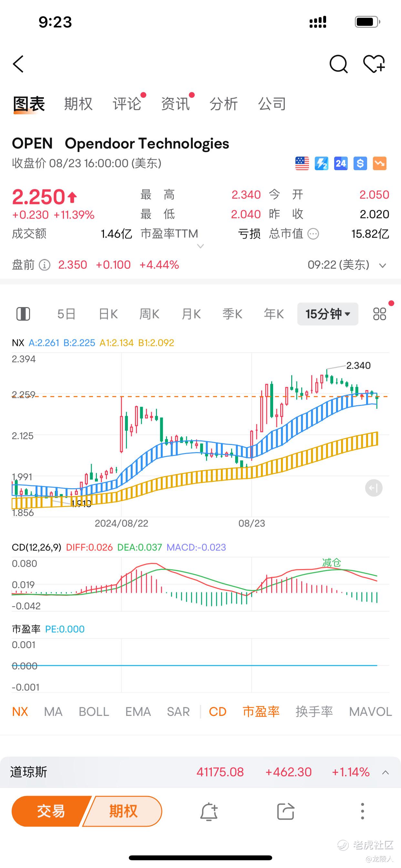This screenshot has width=401, height=868.
Task: Add OPEN to watchlist with heart icon
Action: pyautogui.click(x=374, y=64)
